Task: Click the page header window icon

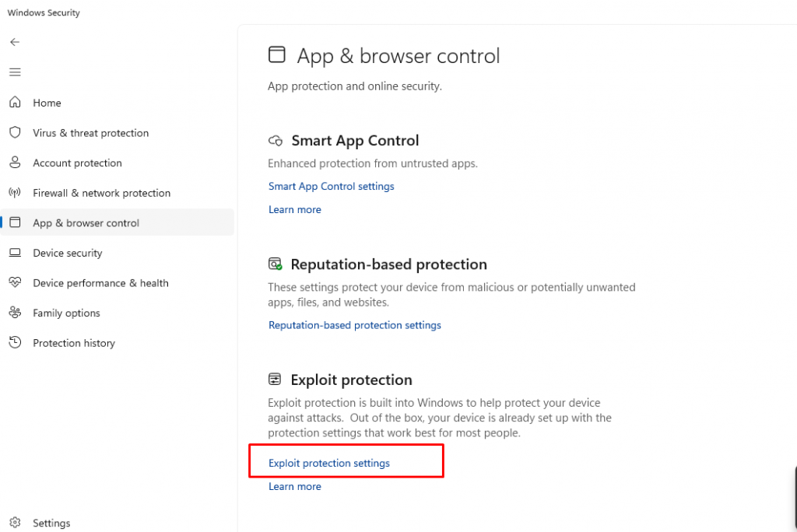Action: tap(277, 54)
